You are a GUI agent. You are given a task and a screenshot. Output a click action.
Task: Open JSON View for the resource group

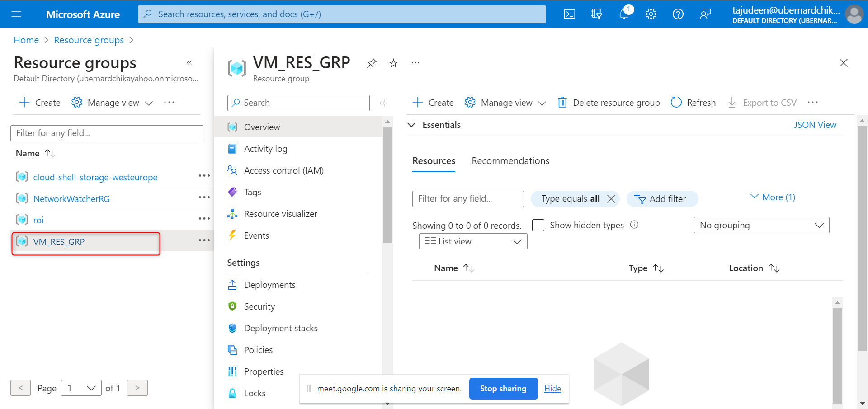click(815, 124)
